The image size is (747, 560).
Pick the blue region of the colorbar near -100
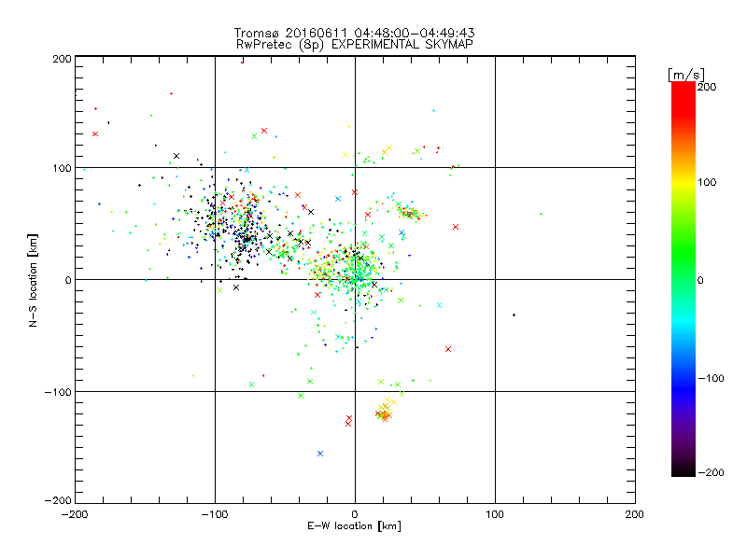pyautogui.click(x=684, y=379)
